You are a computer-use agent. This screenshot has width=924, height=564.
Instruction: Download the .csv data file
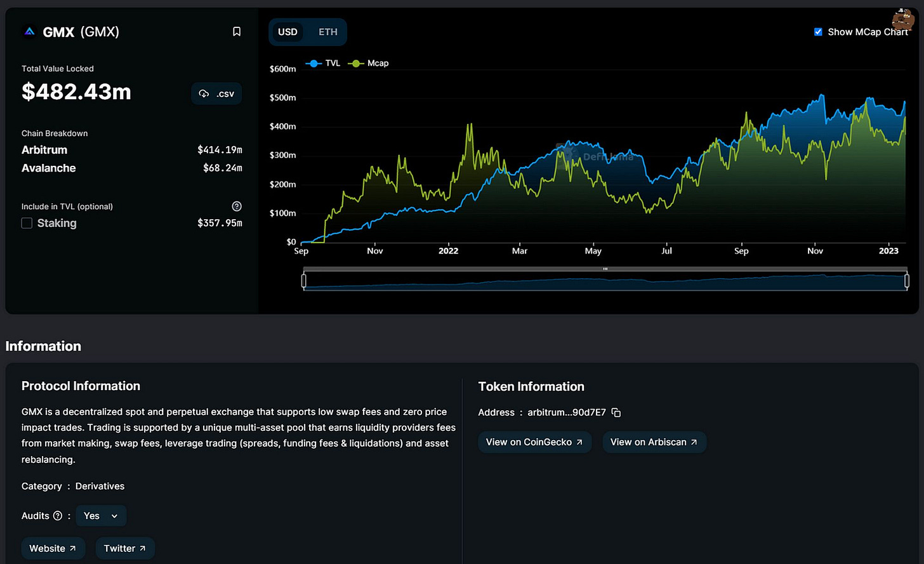(x=216, y=93)
